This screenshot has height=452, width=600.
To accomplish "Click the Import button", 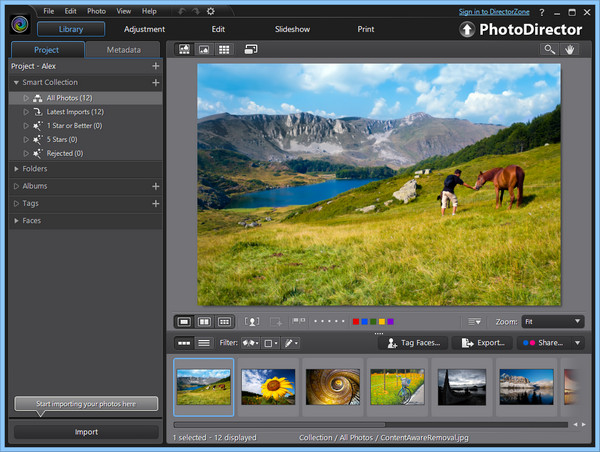I will point(86,432).
